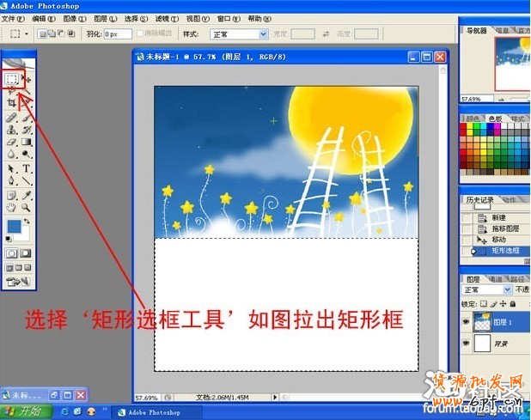Select the Brush tool

(27, 118)
